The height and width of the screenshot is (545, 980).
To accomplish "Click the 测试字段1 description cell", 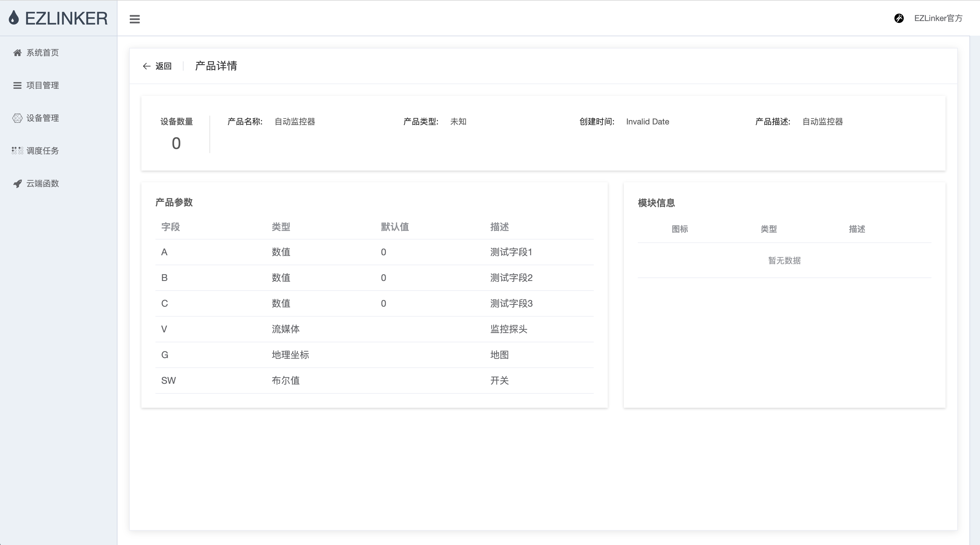I will click(511, 252).
